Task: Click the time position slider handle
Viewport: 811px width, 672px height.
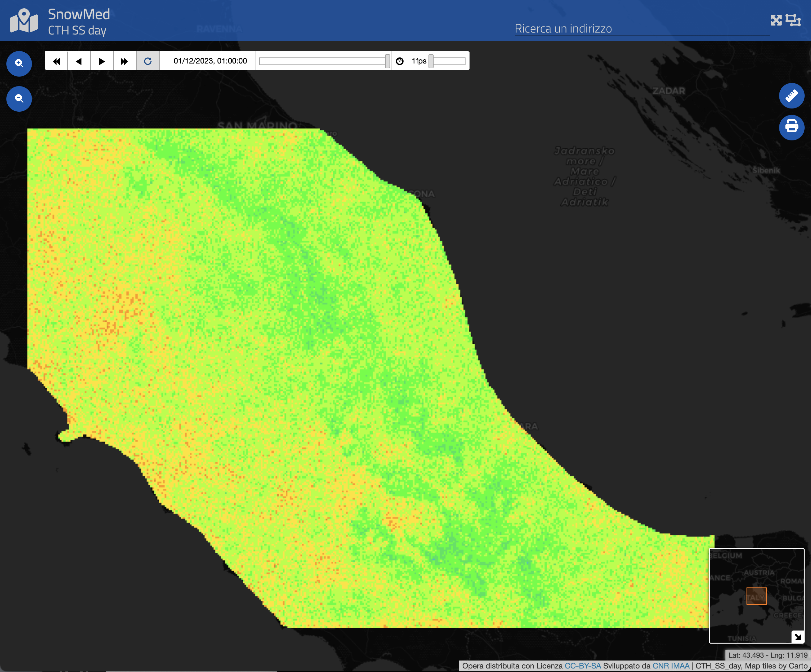Action: (387, 61)
